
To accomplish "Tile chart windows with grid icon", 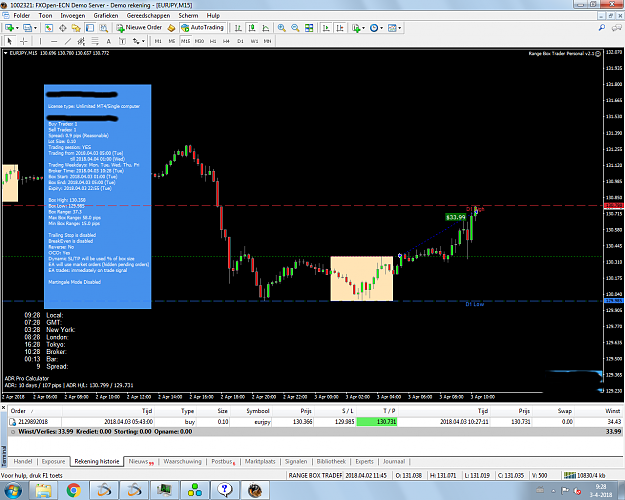I will tap(309, 28).
